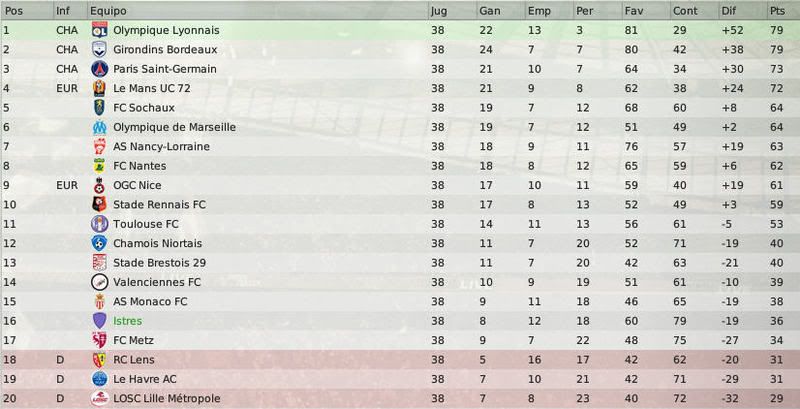Click the RC Lens club crest
This screenshot has width=800, height=409.
click(x=99, y=360)
